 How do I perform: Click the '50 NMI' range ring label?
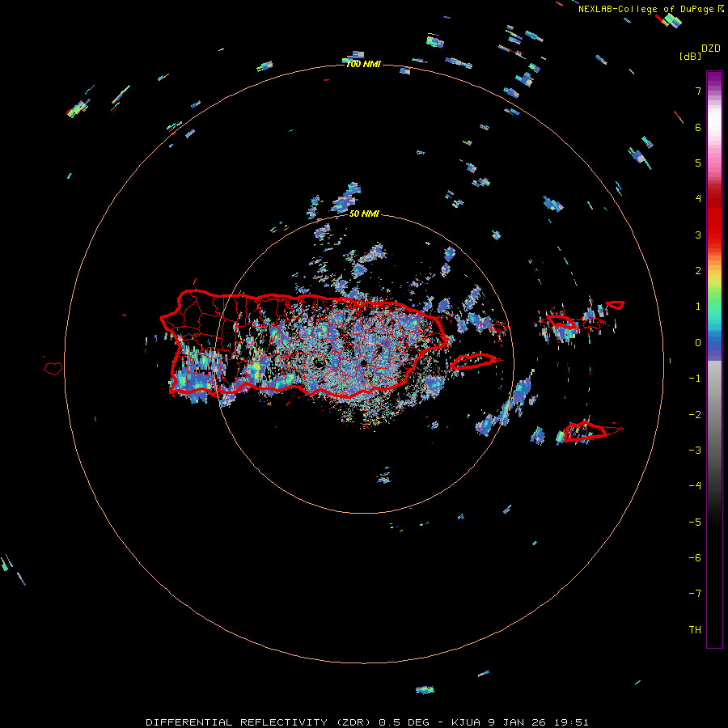point(364,214)
